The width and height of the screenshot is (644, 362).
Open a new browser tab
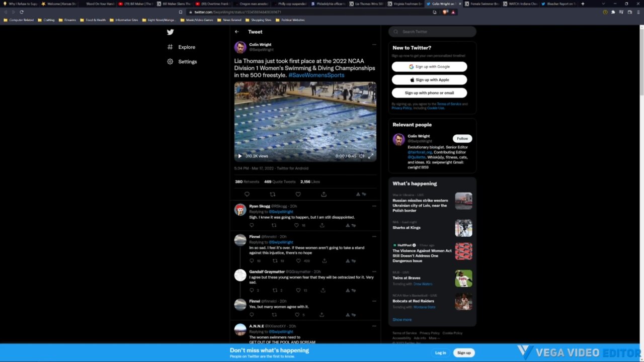[x=583, y=4]
